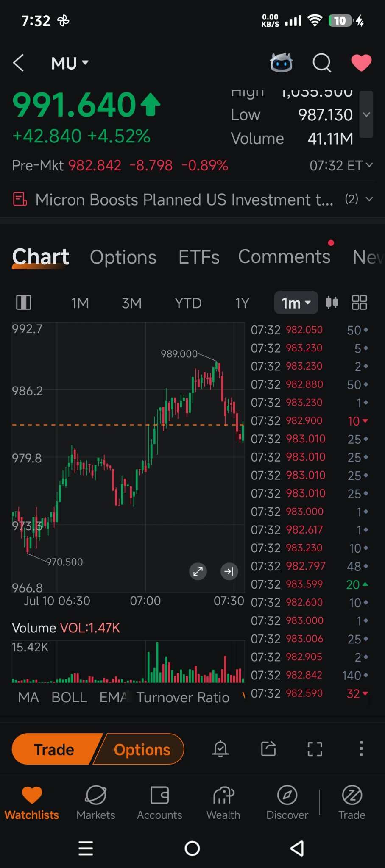Toggle the chart side panel layout icon
Viewport: 385px width, 868px height.
point(24,303)
